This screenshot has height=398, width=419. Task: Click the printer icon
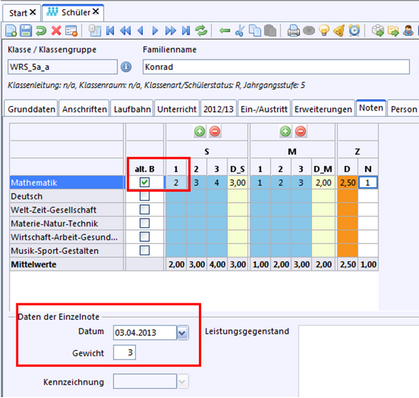[x=293, y=31]
